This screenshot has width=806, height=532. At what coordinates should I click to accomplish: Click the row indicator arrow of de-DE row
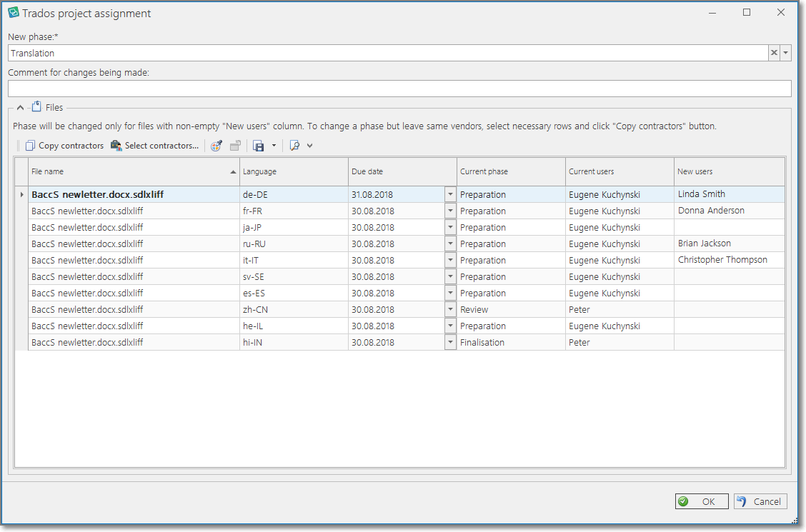[x=21, y=195]
